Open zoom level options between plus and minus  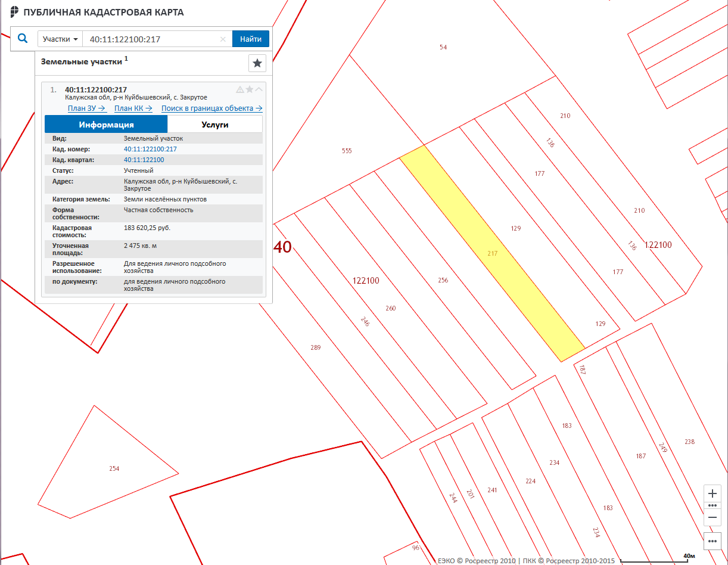coord(713,505)
